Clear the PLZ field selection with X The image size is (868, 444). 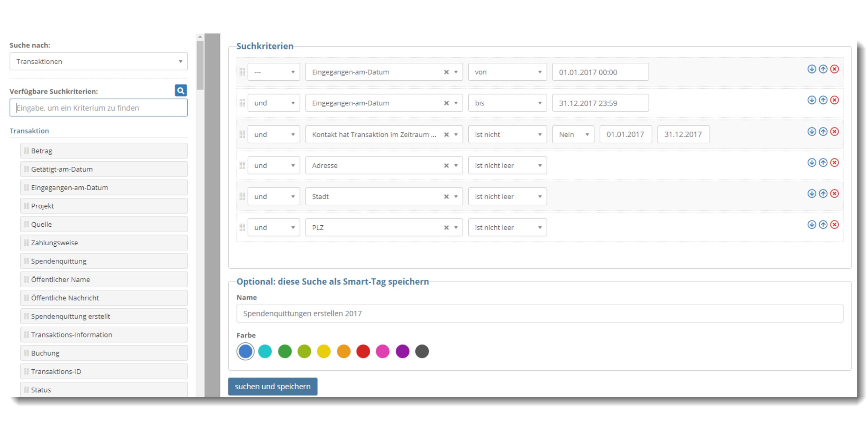click(x=446, y=227)
